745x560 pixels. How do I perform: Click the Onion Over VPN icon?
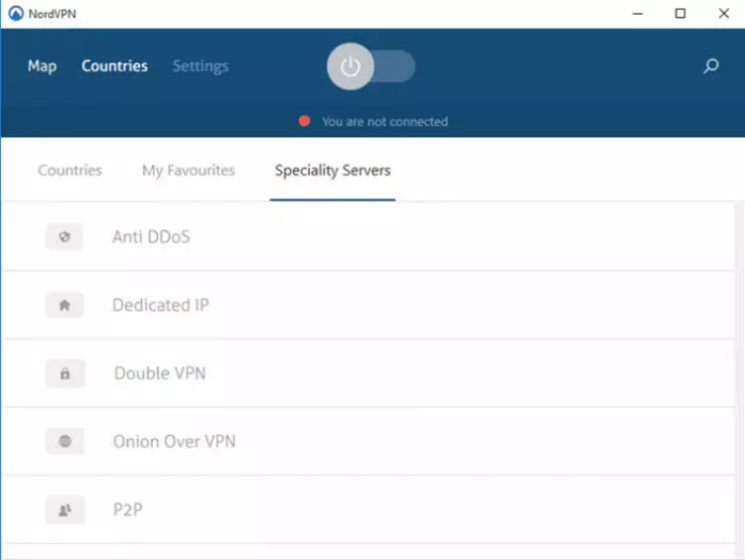65,442
